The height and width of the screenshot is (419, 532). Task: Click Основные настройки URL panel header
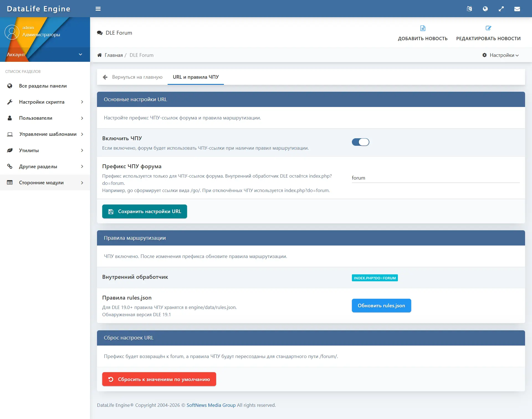point(311,99)
